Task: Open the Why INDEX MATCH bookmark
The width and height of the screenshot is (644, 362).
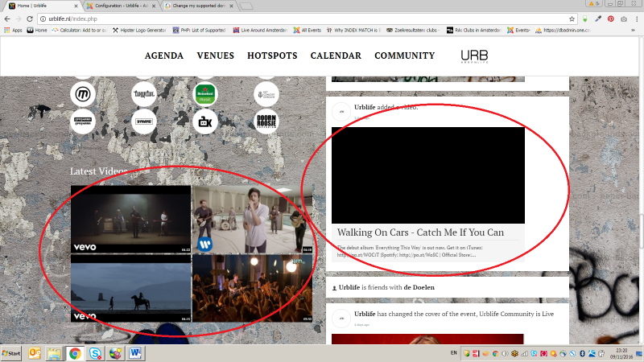Action: (353, 30)
